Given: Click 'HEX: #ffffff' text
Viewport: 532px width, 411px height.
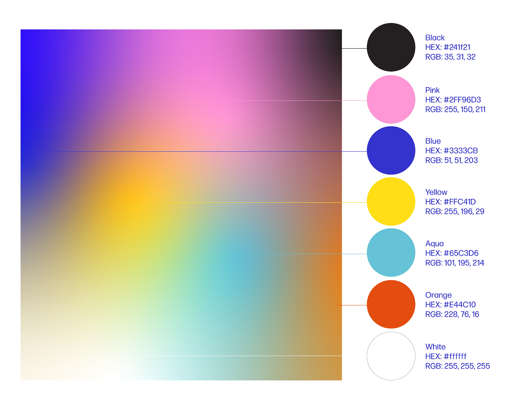Looking at the screenshot, I should [446, 356].
